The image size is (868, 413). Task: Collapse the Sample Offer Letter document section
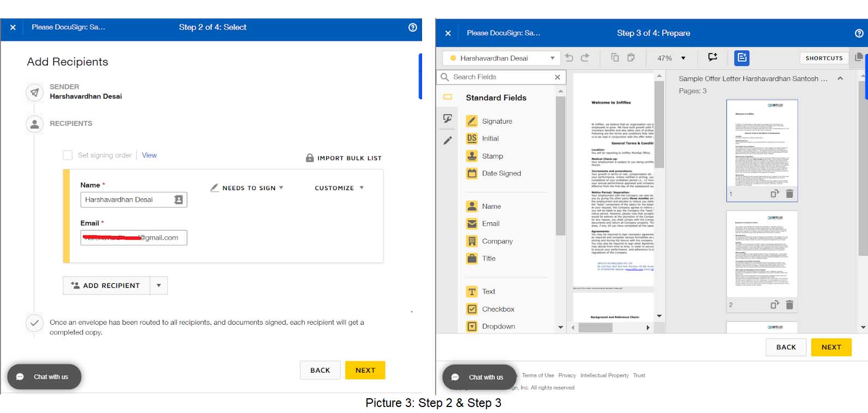[x=840, y=78]
